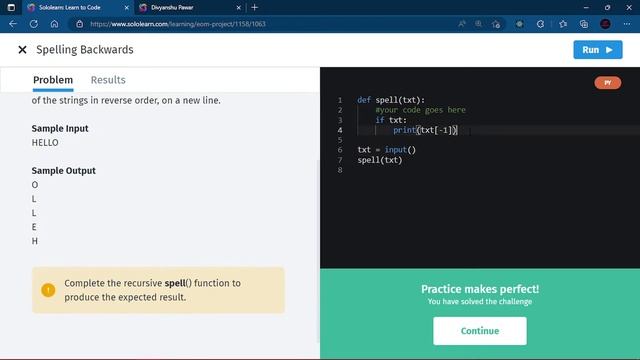Viewport: 640px width, 360px height.
Task: Click the 'Sample Output' heading
Action: click(64, 171)
